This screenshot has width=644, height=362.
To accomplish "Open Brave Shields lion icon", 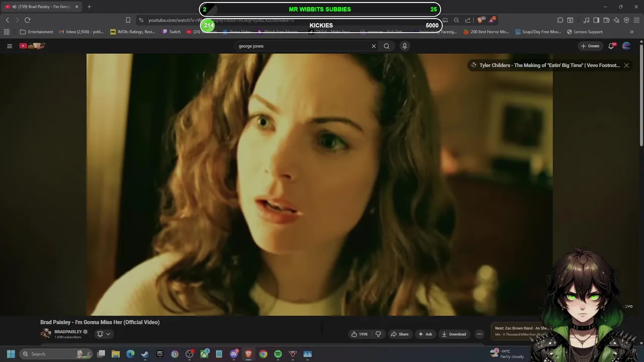I will [x=480, y=20].
